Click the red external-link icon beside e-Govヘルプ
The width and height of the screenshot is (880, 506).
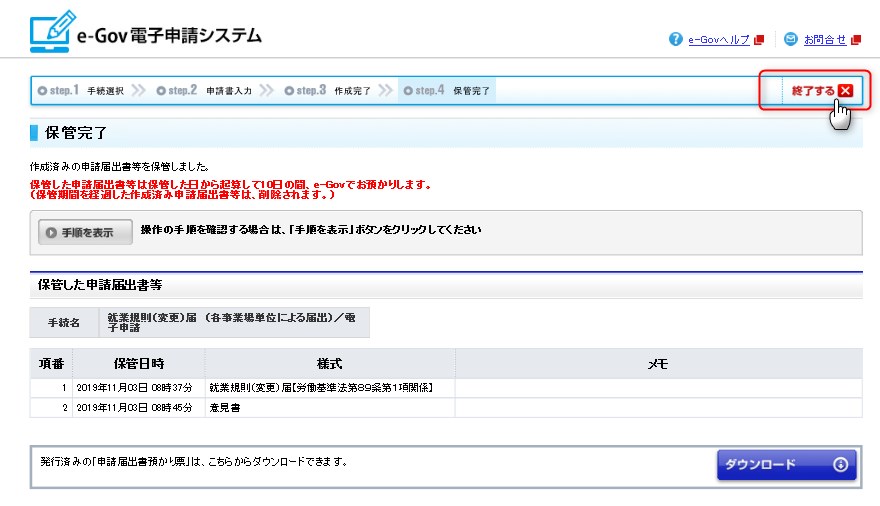pyautogui.click(x=759, y=40)
